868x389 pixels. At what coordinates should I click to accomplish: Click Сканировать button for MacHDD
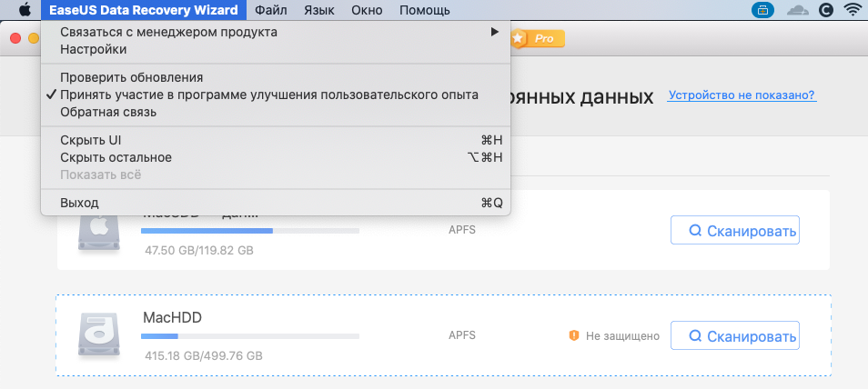tap(734, 335)
